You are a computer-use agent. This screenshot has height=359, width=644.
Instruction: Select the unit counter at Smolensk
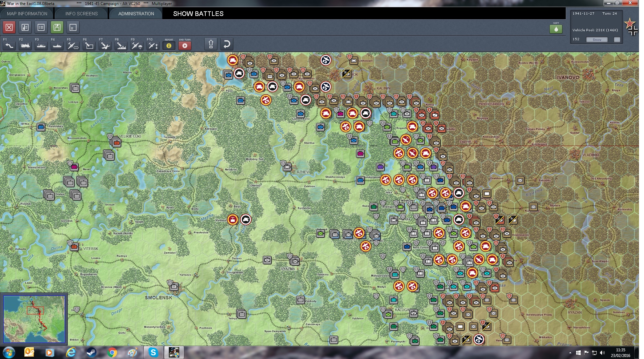click(x=174, y=286)
